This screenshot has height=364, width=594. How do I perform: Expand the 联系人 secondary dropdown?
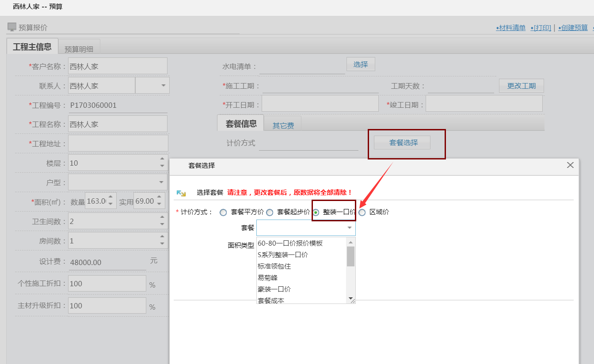pyautogui.click(x=163, y=85)
